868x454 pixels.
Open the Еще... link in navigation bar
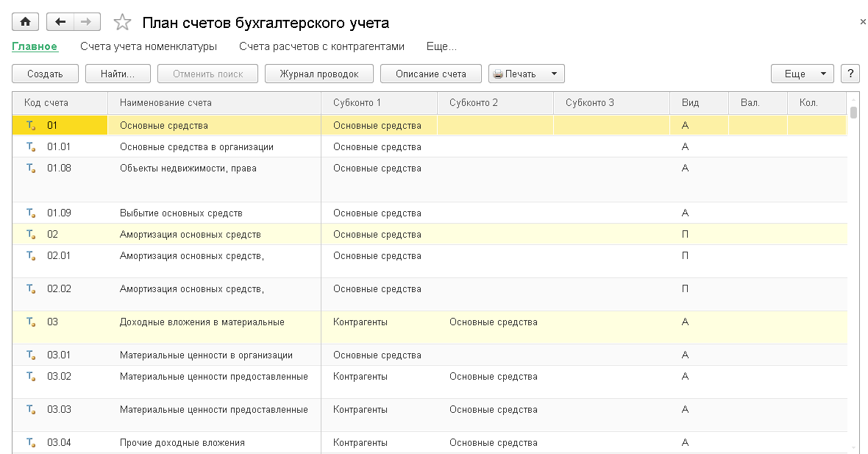441,46
